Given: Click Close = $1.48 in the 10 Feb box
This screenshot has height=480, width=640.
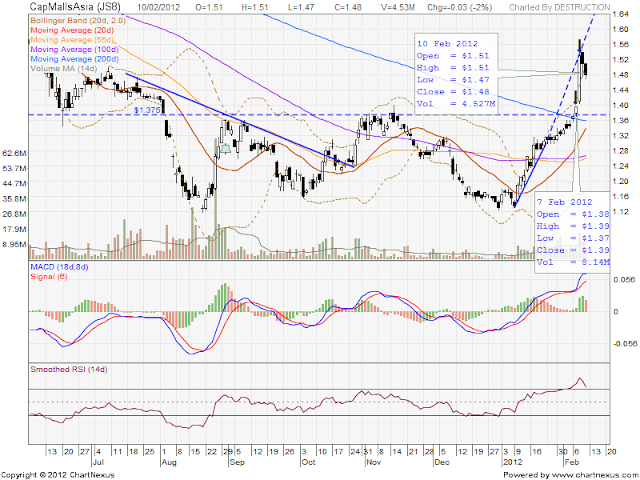Looking at the screenshot, I should (x=453, y=91).
